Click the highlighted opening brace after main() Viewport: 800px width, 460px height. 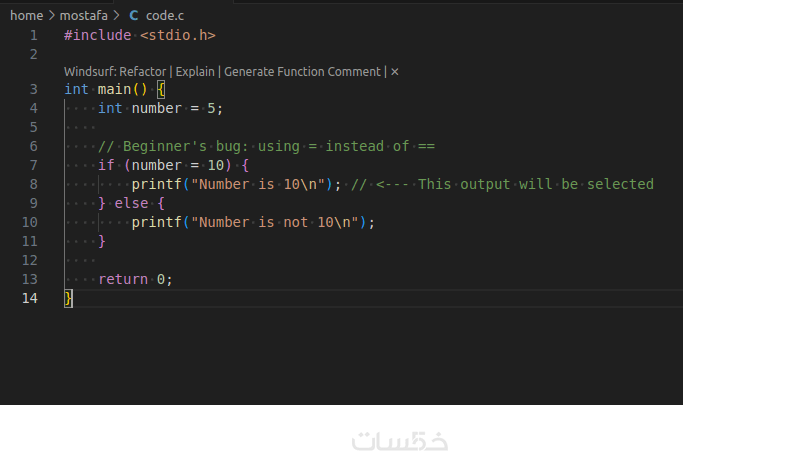[161, 90]
